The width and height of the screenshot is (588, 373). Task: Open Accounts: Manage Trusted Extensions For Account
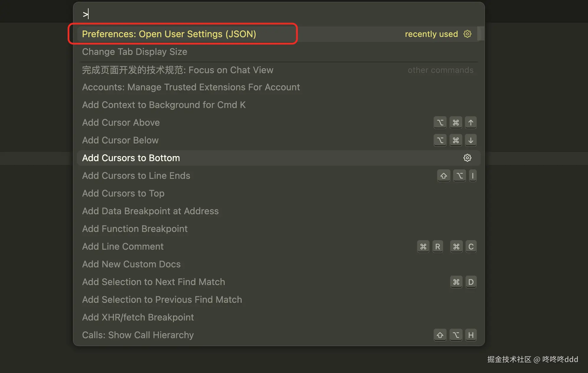pyautogui.click(x=191, y=87)
